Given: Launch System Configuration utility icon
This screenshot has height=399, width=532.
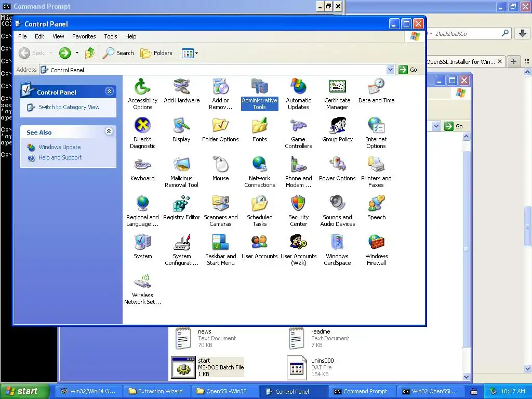Looking at the screenshot, I should coord(181,250).
